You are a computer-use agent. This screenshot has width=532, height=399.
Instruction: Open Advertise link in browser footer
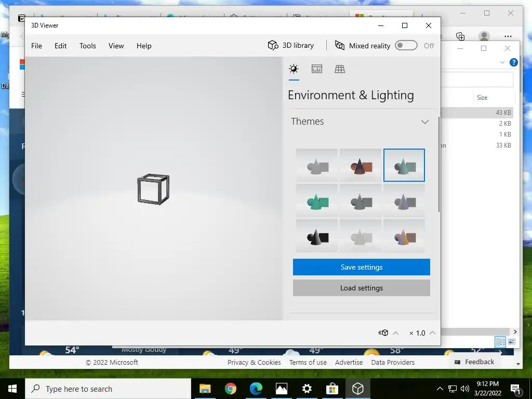click(x=349, y=362)
